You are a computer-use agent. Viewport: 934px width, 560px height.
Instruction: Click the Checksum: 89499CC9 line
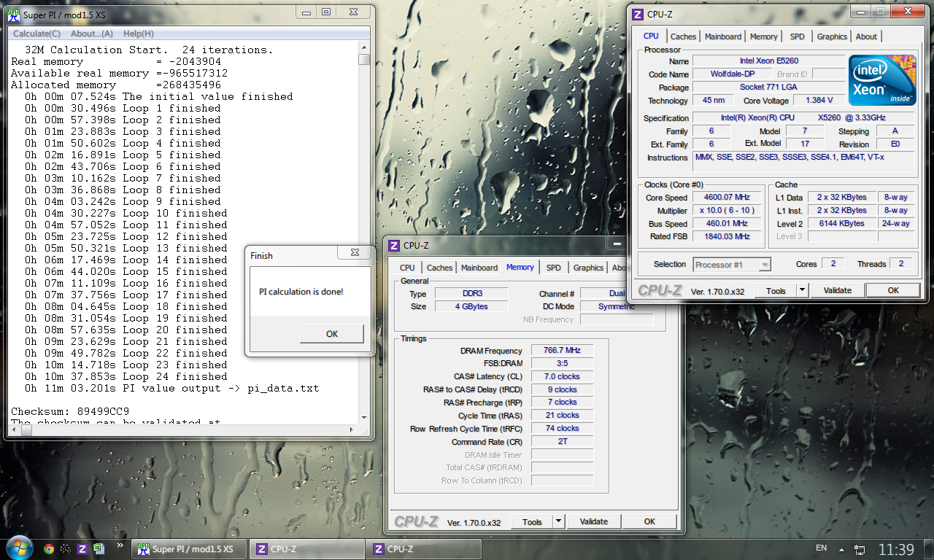coord(70,411)
